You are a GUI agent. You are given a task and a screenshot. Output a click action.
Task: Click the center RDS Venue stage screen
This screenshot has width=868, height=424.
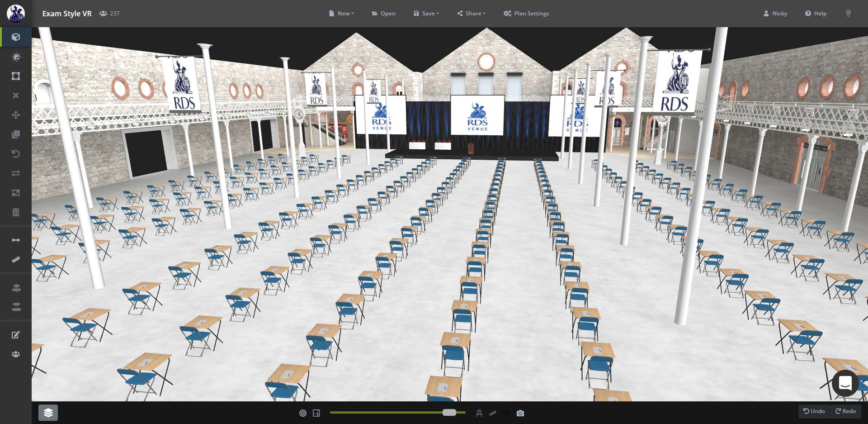click(477, 115)
